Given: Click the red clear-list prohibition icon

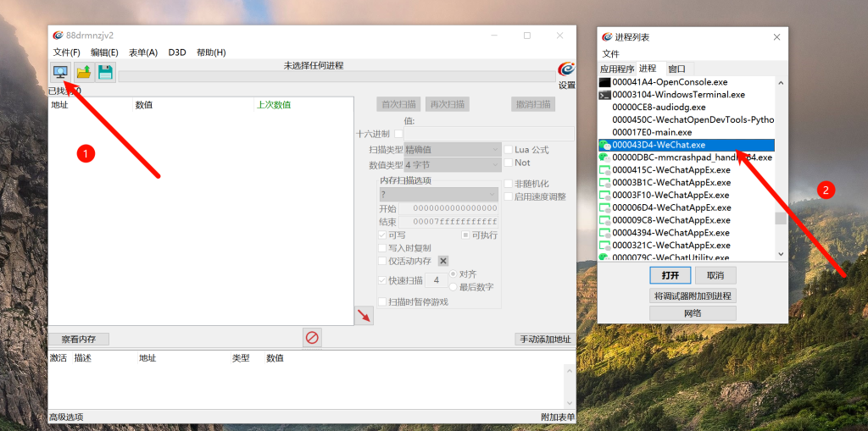Looking at the screenshot, I should click(312, 338).
